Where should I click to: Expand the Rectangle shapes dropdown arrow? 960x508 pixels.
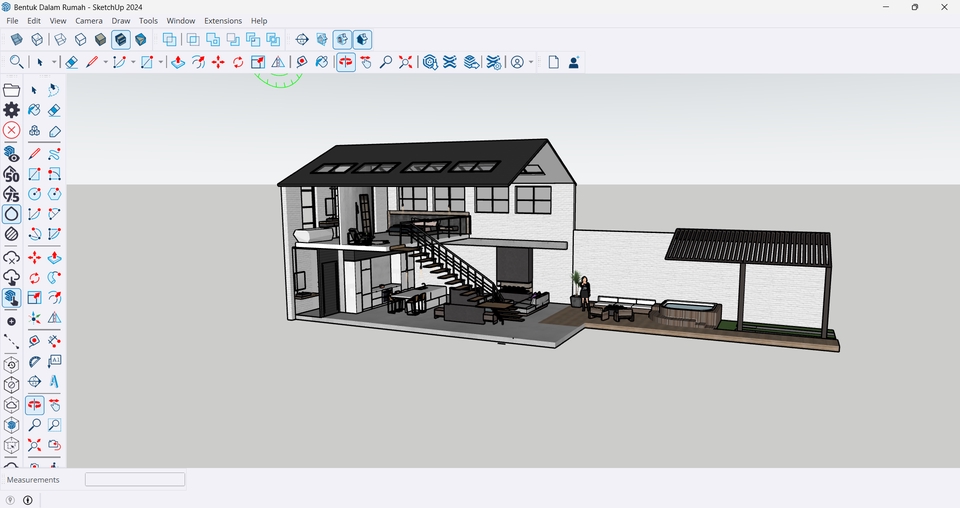click(x=160, y=62)
